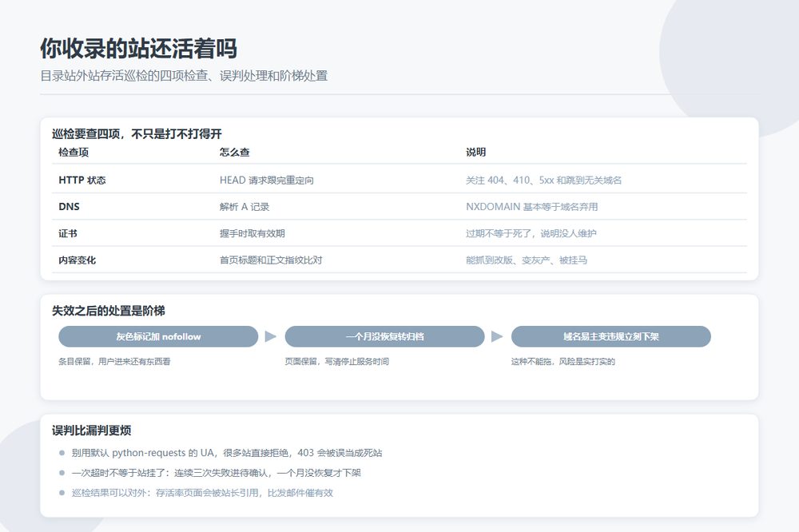Screen dimensions: 799x532
Task: Click the caption 页面保留，写清停止服务时间
Action: coord(336,361)
